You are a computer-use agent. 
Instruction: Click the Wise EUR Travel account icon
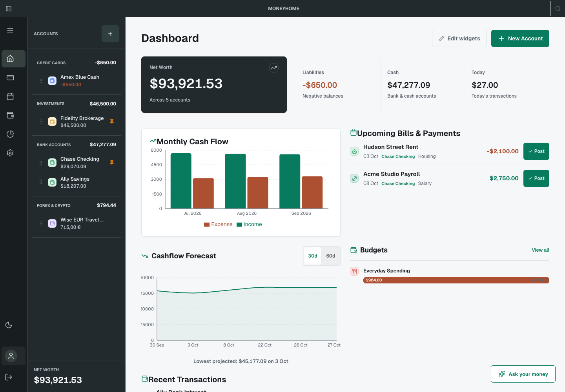(x=52, y=223)
